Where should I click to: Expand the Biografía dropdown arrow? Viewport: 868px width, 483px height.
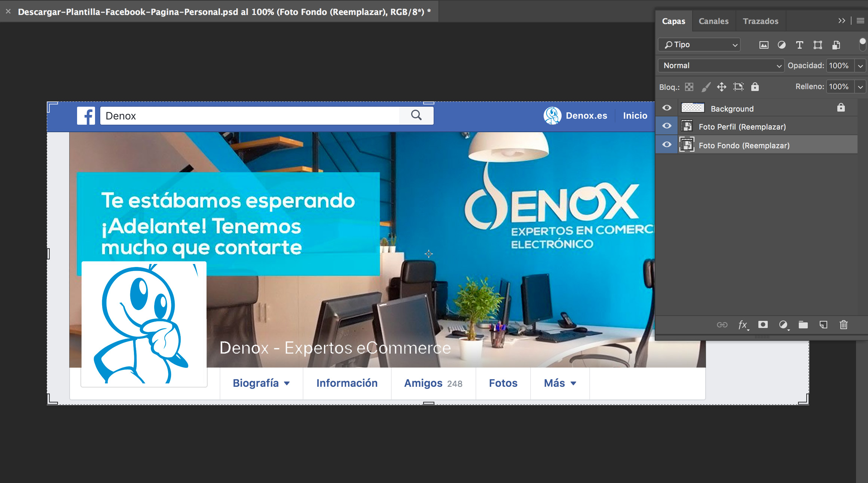[287, 383]
